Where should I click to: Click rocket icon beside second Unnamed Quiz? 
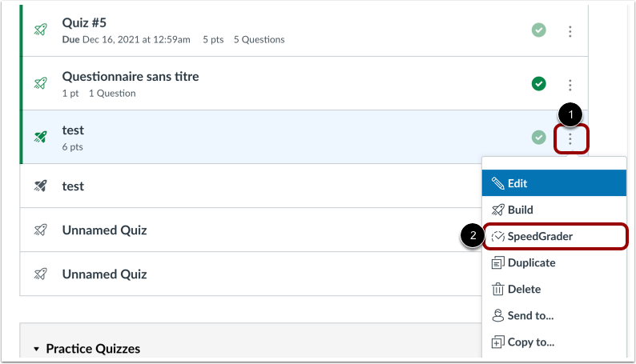[40, 274]
